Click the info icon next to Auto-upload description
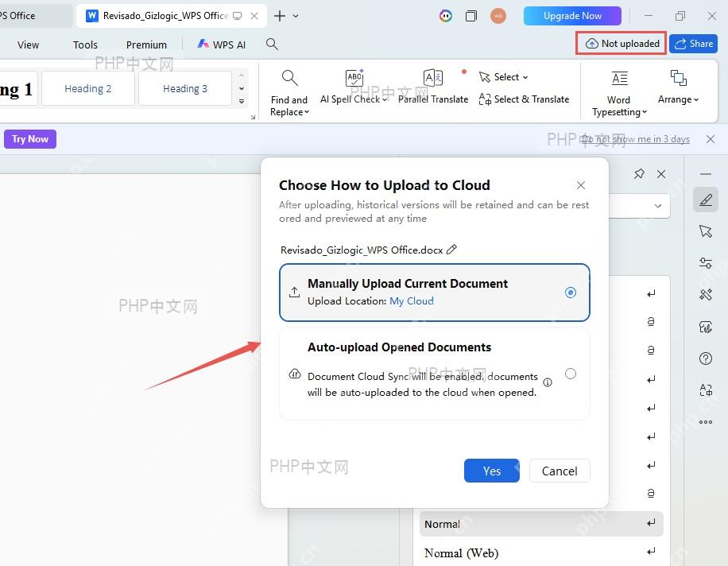Screen dimensions: 728x566 click(x=548, y=382)
